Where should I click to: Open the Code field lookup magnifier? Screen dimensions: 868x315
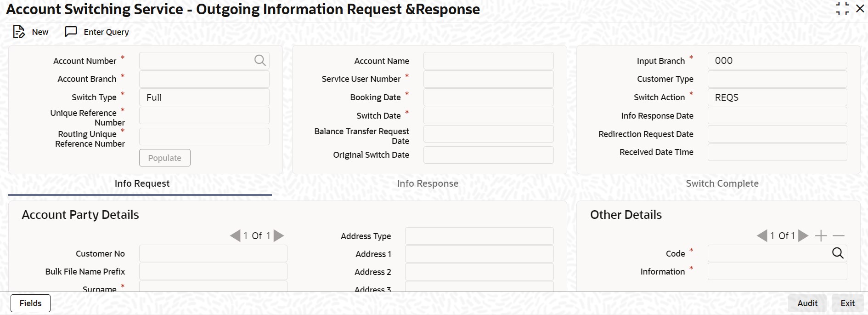coord(838,253)
